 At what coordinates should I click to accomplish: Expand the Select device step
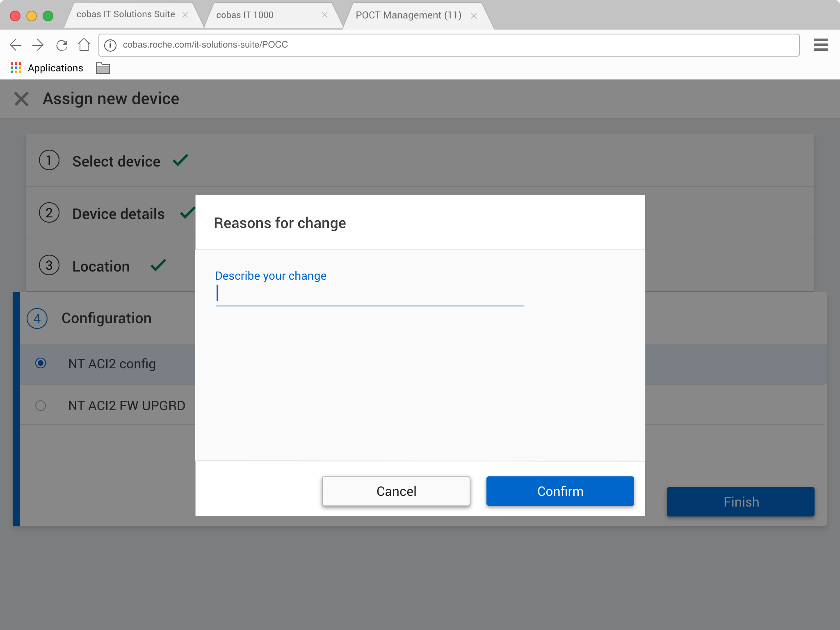point(116,161)
